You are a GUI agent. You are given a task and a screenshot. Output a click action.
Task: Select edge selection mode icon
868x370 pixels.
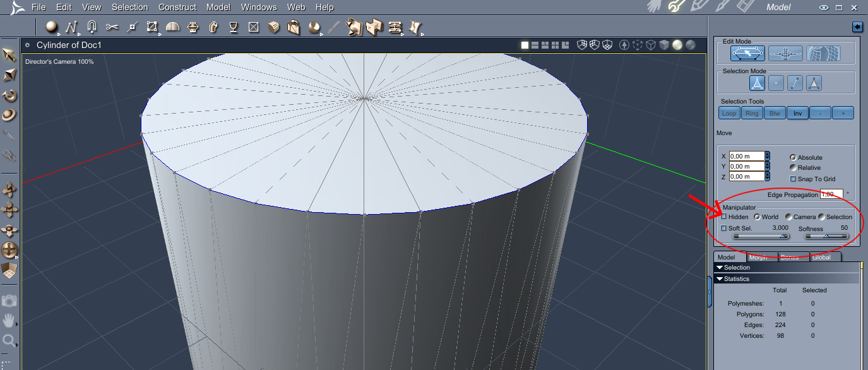795,83
